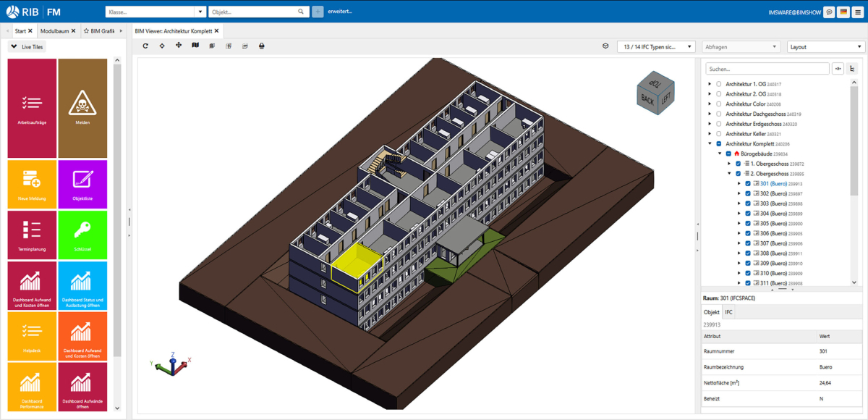Open the Layout dropdown
The image size is (868, 420).
826,46
